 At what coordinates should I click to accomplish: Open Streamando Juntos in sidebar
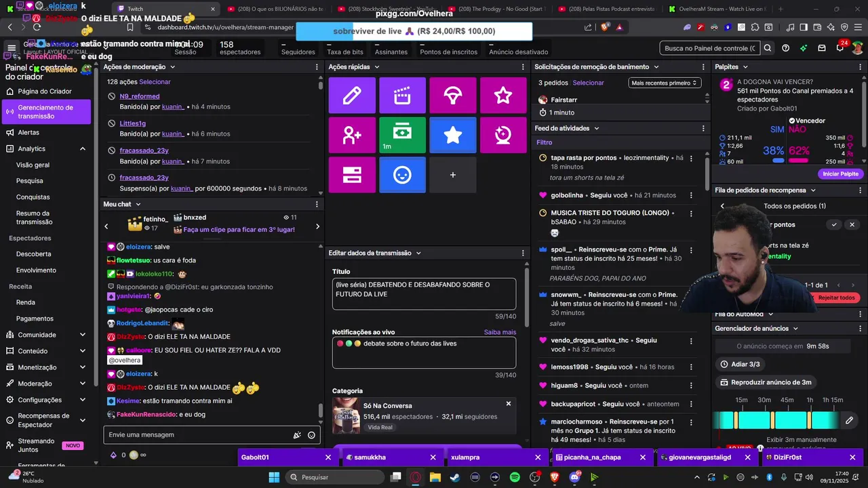(45, 445)
